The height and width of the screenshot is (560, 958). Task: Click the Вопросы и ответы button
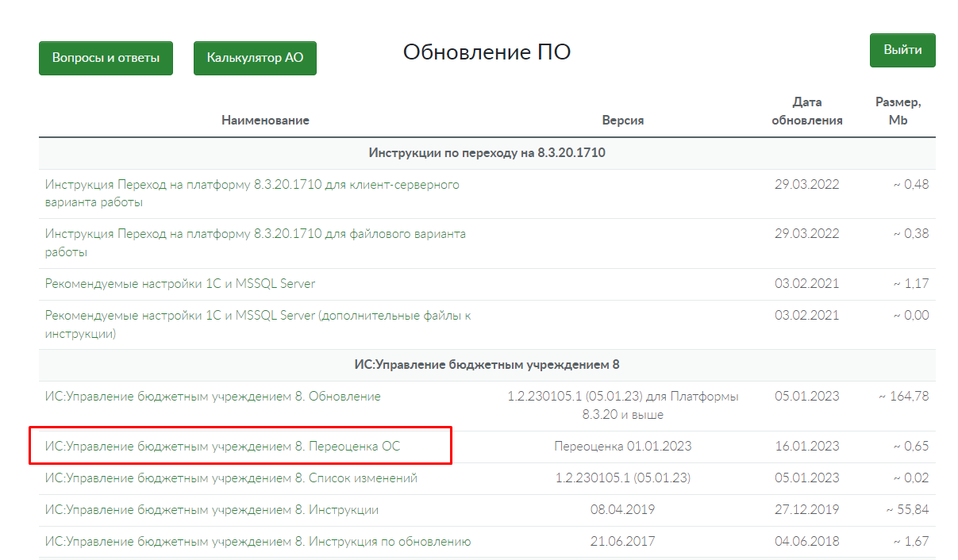[106, 58]
